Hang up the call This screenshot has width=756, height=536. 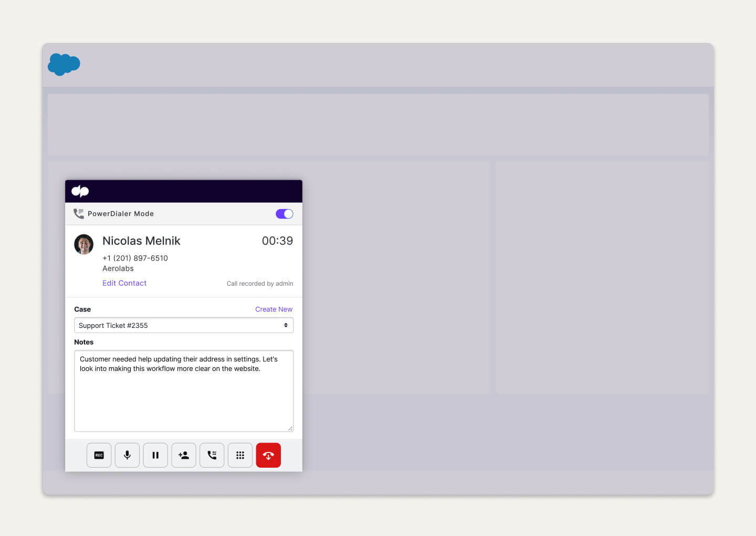point(268,455)
